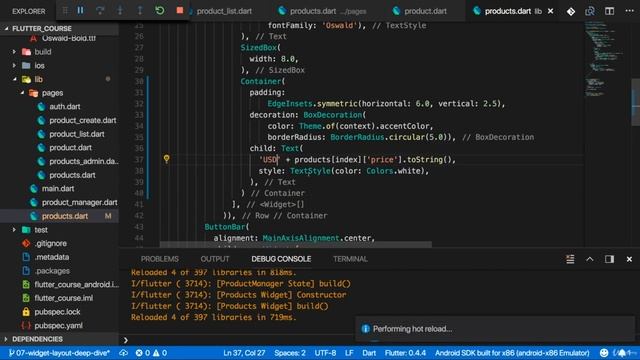Image resolution: width=640 pixels, height=360 pixels.
Task: Open main.dart in the explorer
Action: click(58, 189)
